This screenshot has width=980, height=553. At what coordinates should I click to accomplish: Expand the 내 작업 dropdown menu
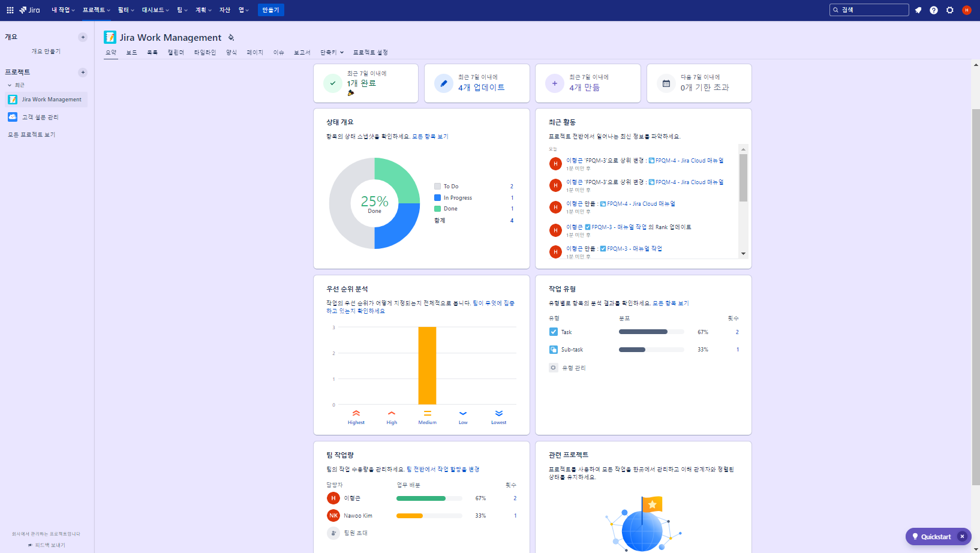click(x=63, y=10)
